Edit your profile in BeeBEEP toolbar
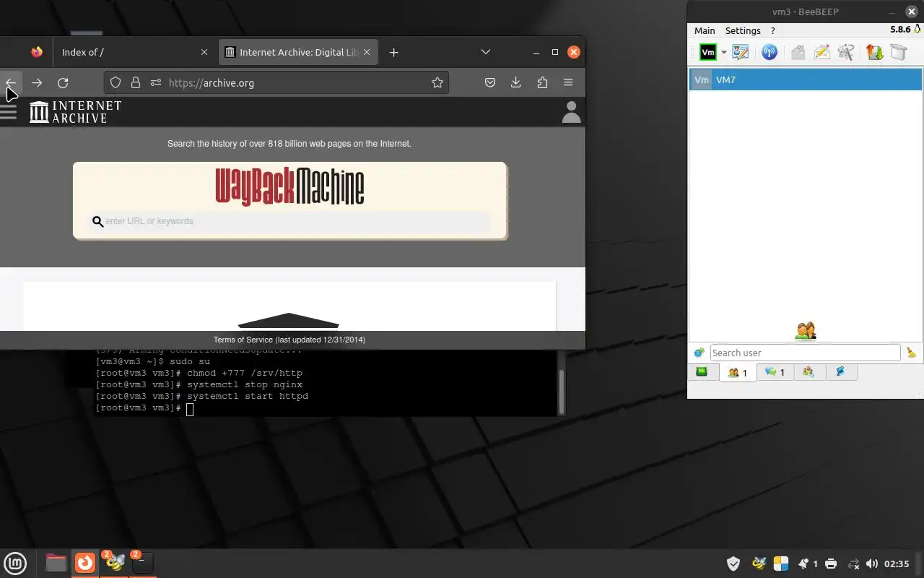Screen dimensions: 924x578 [x=741, y=52]
